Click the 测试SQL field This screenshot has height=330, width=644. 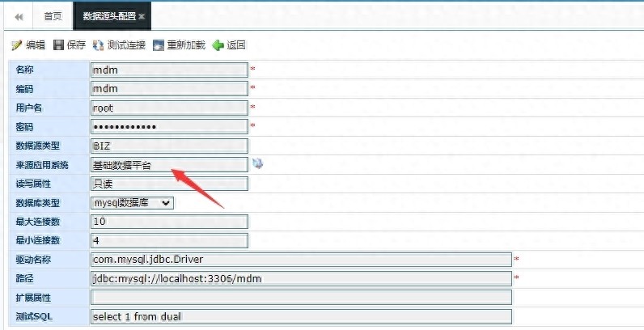coord(301,317)
